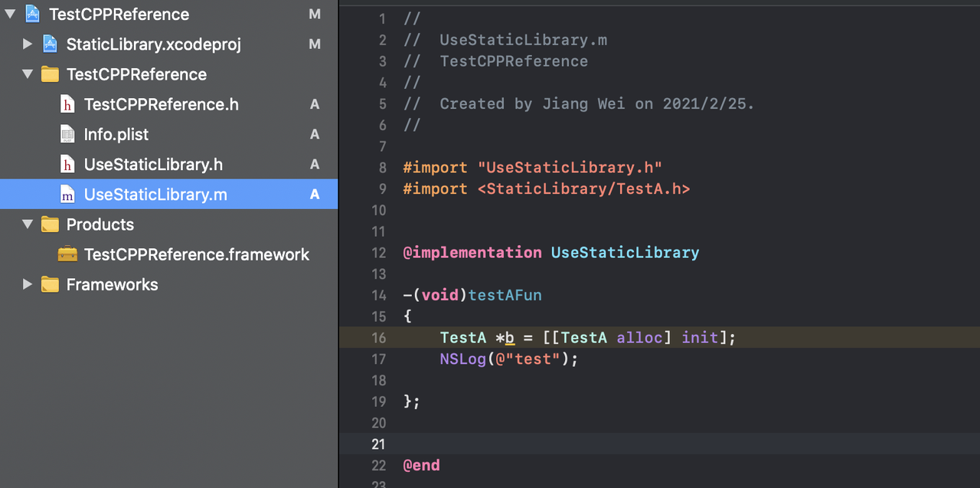The width and height of the screenshot is (980, 488).
Task: Click the TestCPPReference comment on line 3
Action: [514, 61]
